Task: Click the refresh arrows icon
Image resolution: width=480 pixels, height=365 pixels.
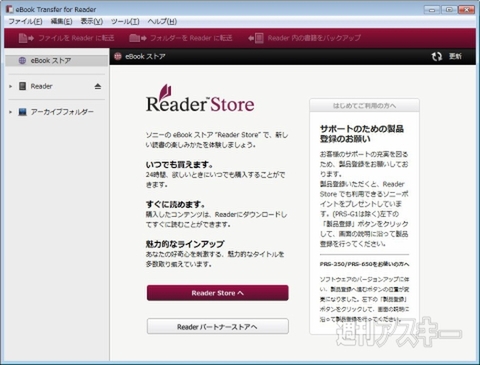Action: (x=437, y=56)
